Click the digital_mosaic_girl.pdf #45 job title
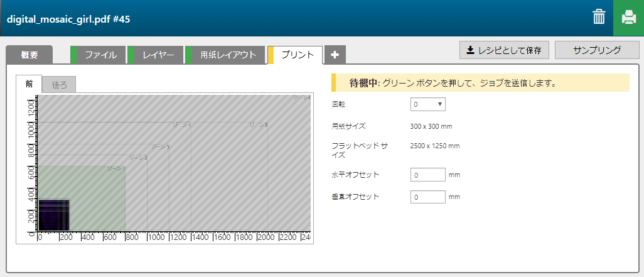The width and height of the screenshot is (644, 277). [68, 18]
